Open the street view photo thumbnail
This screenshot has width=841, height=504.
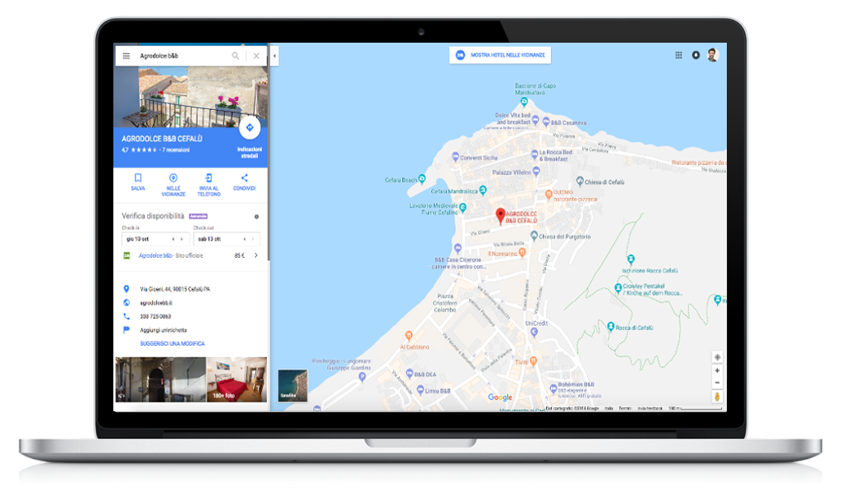coord(160,379)
